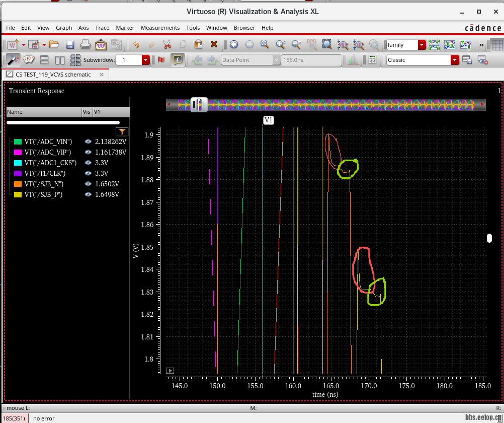Image resolution: width=504 pixels, height=423 pixels.
Task: Click the Undo arrow icon
Action: tap(136, 45)
